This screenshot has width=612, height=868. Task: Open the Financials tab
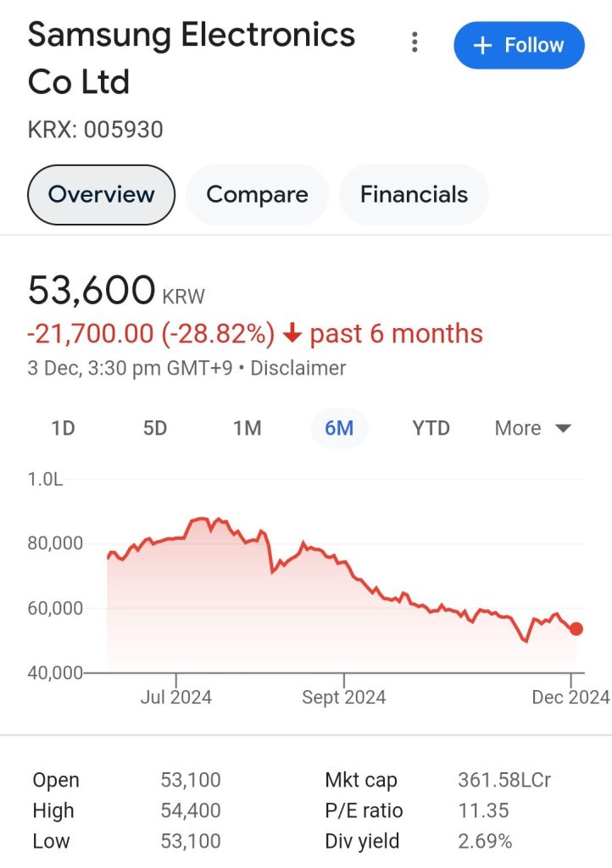coord(414,194)
